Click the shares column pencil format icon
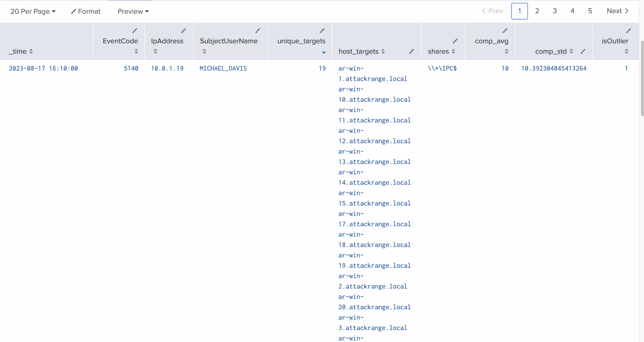The height and width of the screenshot is (342, 644). tap(455, 41)
